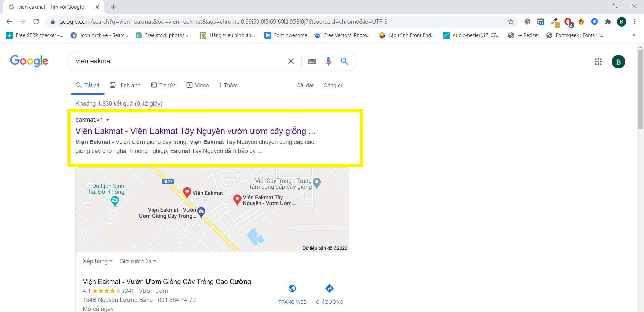Open Giờ mở cửa dropdown filter
Viewport: 644px width, 312px height.
[138, 261]
